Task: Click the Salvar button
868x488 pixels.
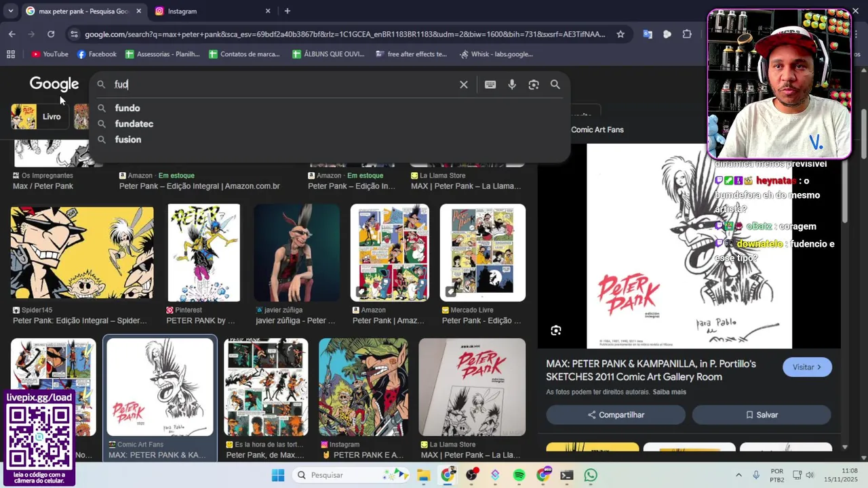Action: [762, 415]
